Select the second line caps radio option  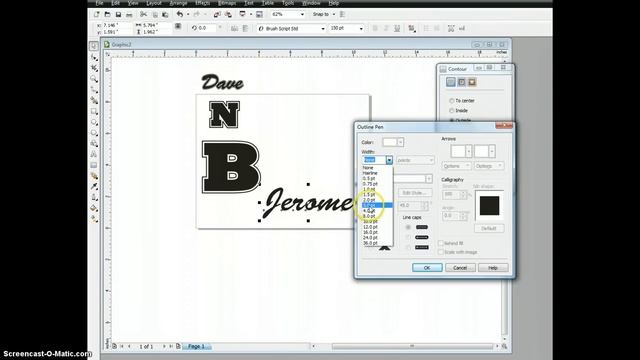point(408,237)
